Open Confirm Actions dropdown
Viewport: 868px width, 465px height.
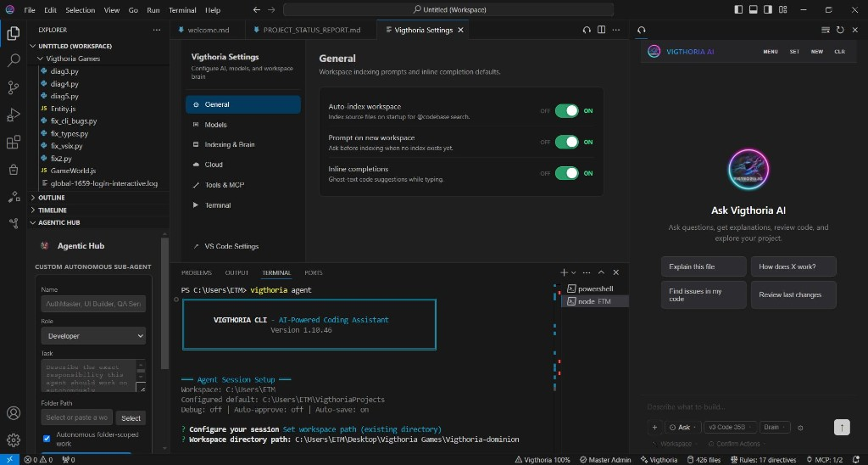click(737, 444)
